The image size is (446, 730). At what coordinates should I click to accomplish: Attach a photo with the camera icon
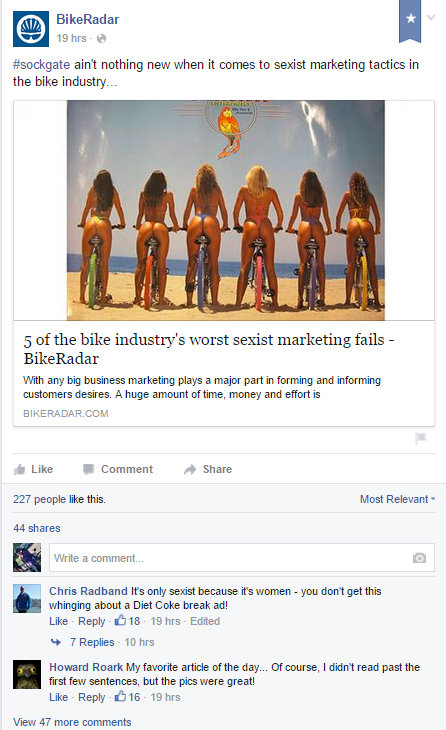point(419,558)
